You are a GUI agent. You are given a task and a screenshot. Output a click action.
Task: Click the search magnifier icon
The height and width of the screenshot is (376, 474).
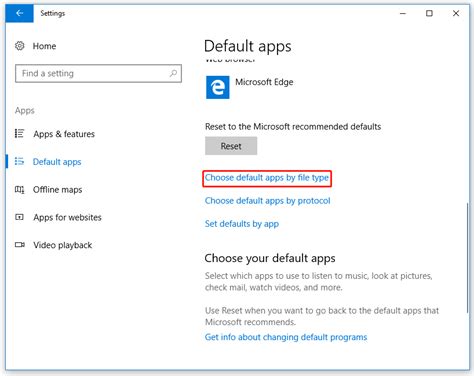[173, 73]
